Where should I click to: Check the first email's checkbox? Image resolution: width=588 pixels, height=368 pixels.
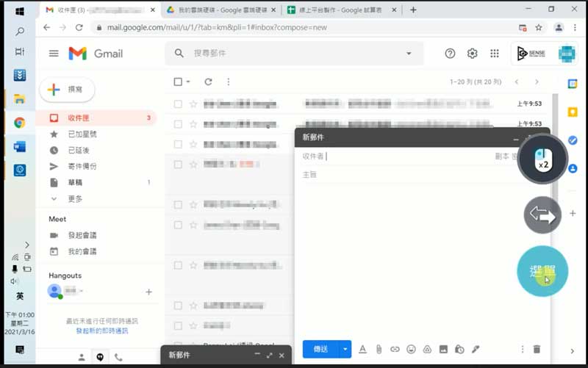tap(178, 104)
